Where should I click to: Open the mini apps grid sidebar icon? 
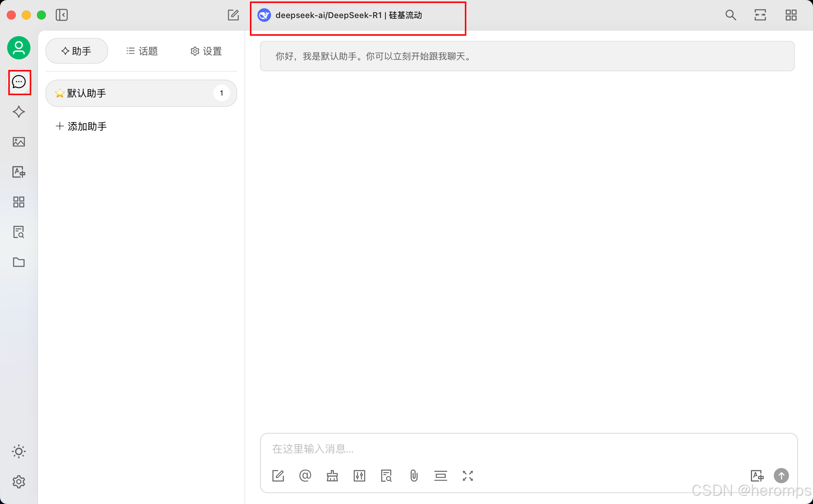pos(19,202)
